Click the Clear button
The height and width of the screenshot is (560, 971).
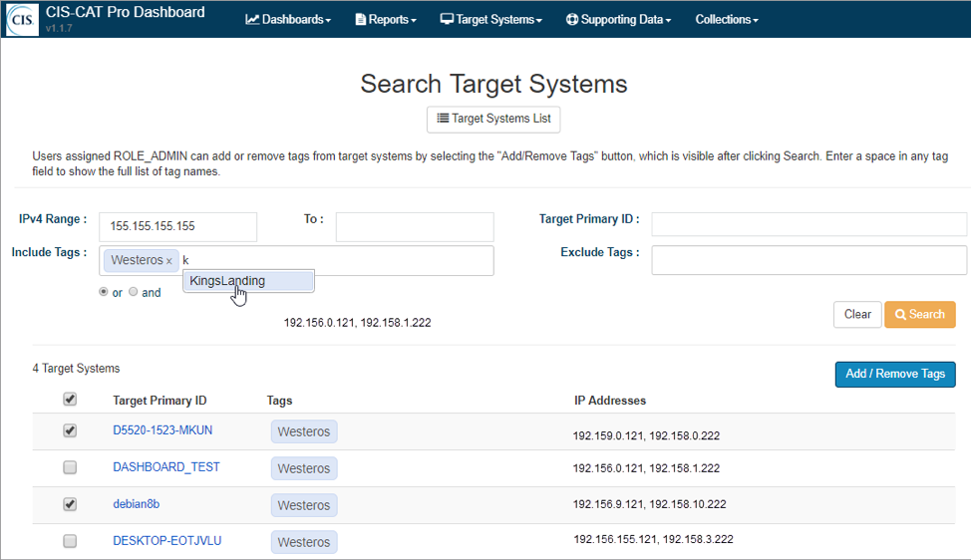click(857, 314)
